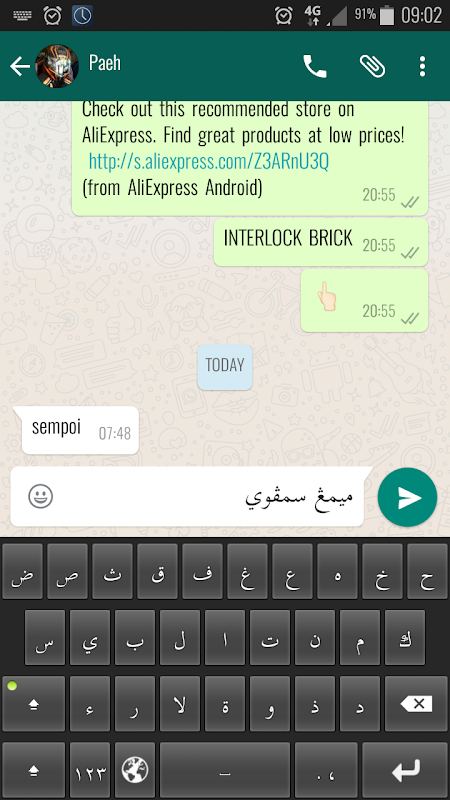
Task: Tap the INTERLOCK BRICK message bubble
Action: coord(320,242)
